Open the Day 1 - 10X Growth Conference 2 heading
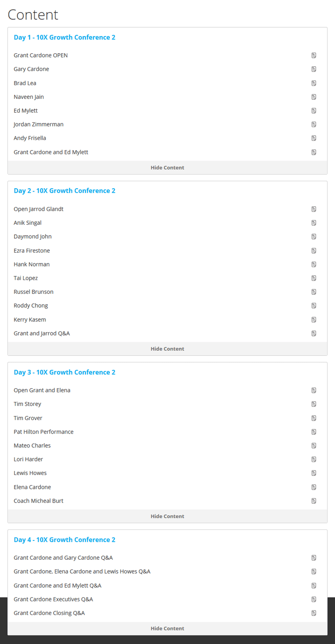This screenshot has height=644, width=335. 64,37
